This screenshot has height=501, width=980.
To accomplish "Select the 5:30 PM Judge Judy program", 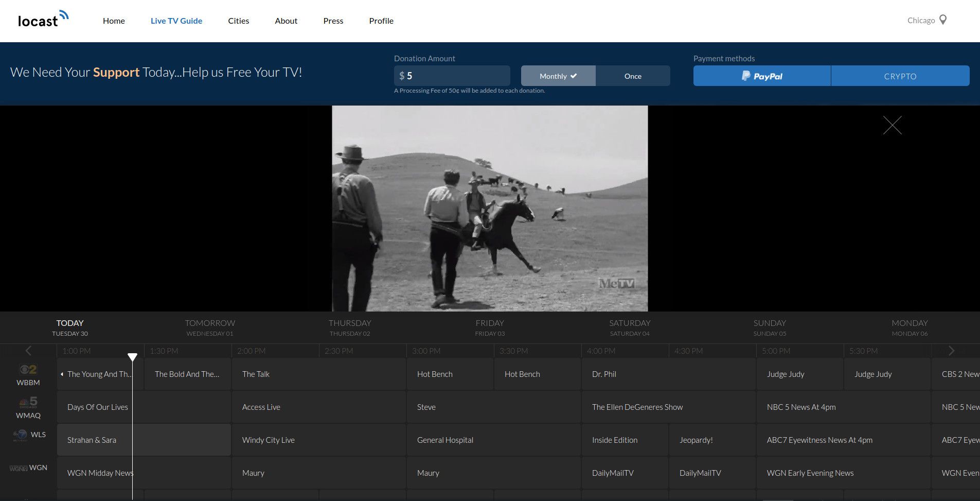I will [x=887, y=374].
